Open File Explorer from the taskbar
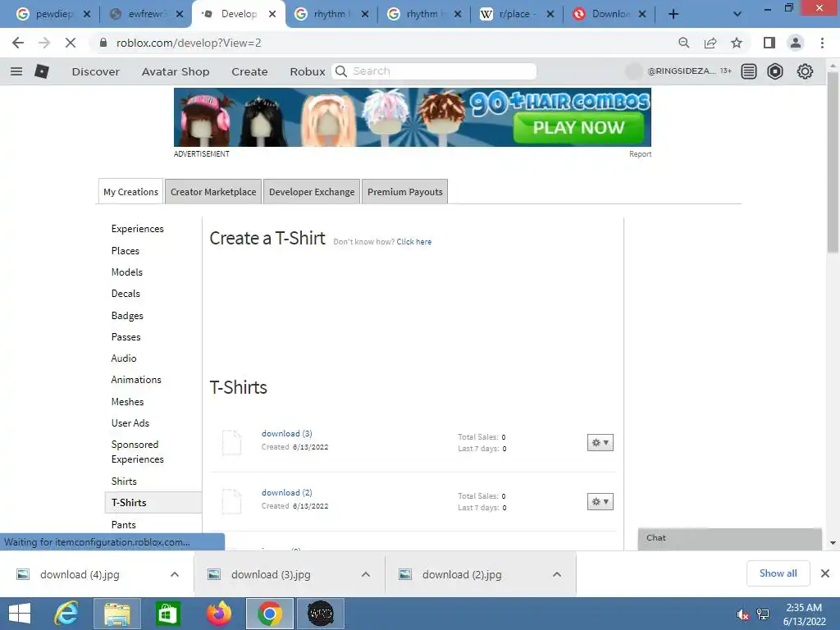 click(x=116, y=614)
